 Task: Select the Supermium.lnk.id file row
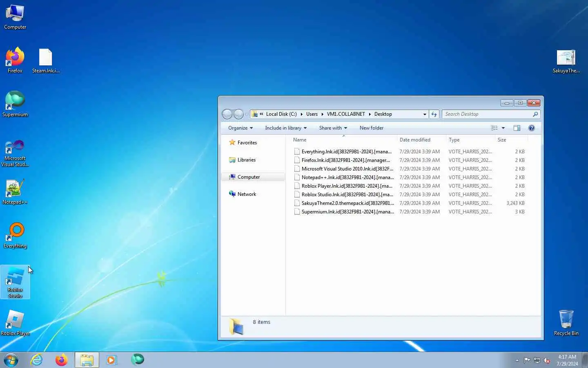(x=410, y=212)
